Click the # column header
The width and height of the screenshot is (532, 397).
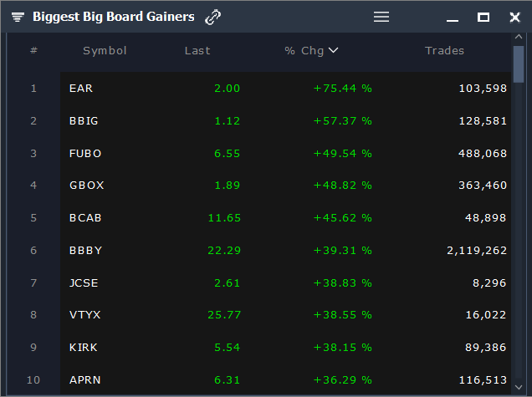[x=33, y=50]
